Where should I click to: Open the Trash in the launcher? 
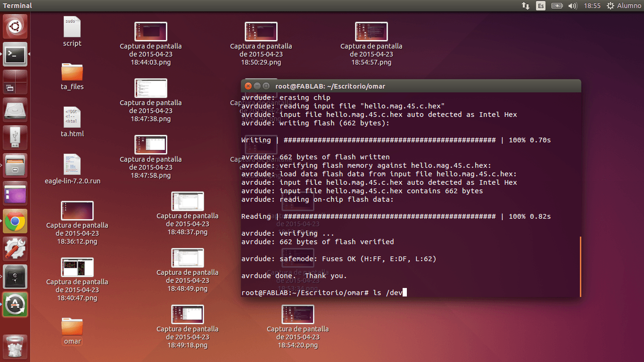tap(16, 347)
